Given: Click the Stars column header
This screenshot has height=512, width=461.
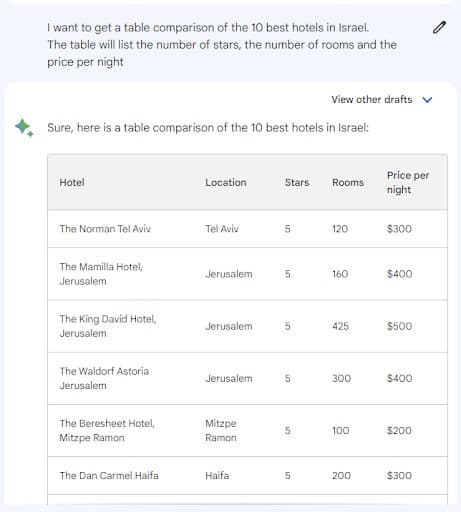Looking at the screenshot, I should [x=297, y=182].
